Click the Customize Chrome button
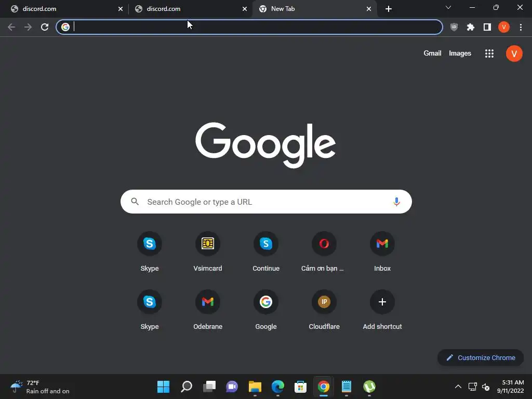 (x=481, y=357)
